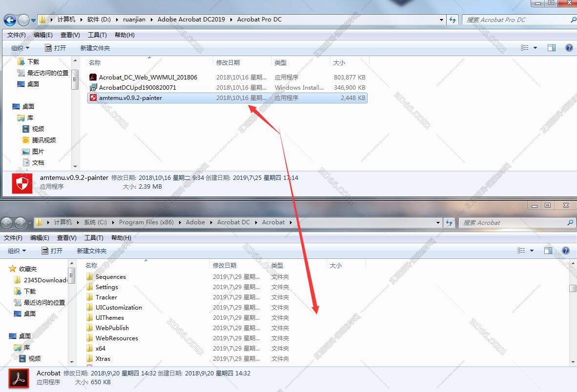Click Sequences folder icon in lower window

89,276
